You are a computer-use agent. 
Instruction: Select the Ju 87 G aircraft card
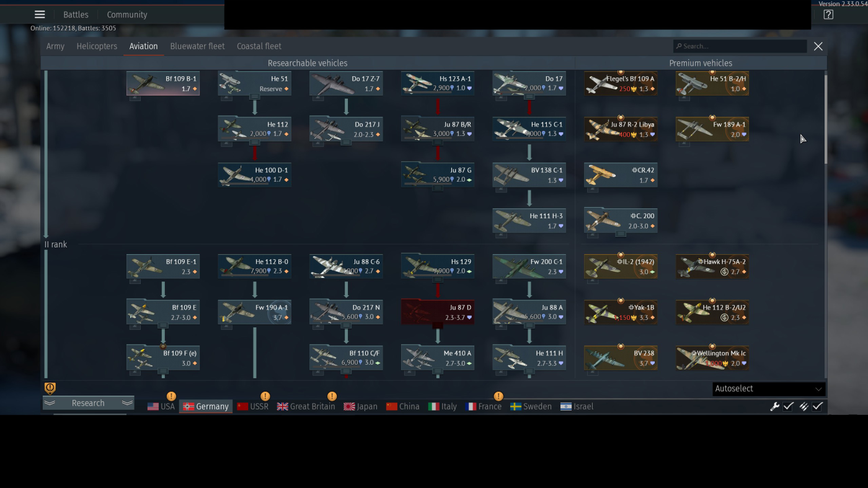click(x=438, y=175)
